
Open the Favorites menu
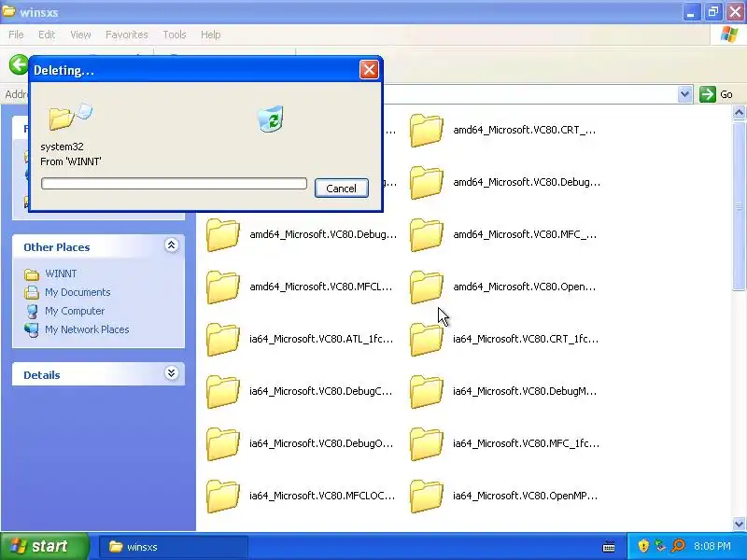click(127, 35)
